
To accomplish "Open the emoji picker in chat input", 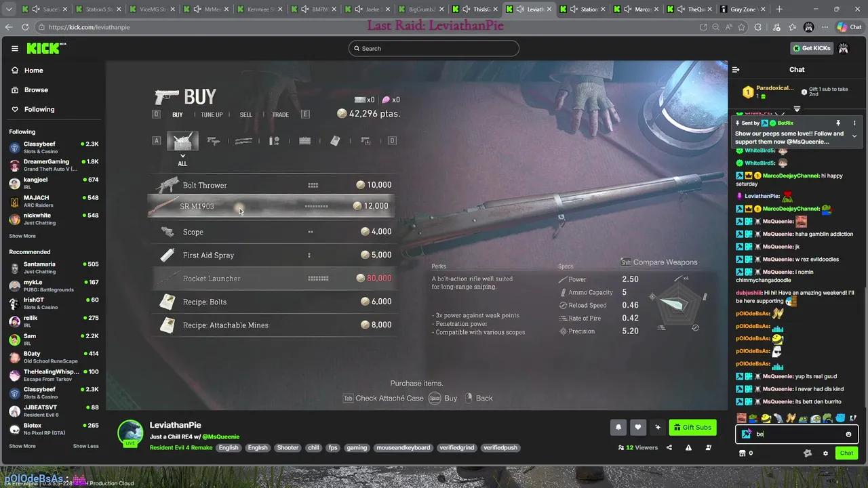I will (848, 434).
